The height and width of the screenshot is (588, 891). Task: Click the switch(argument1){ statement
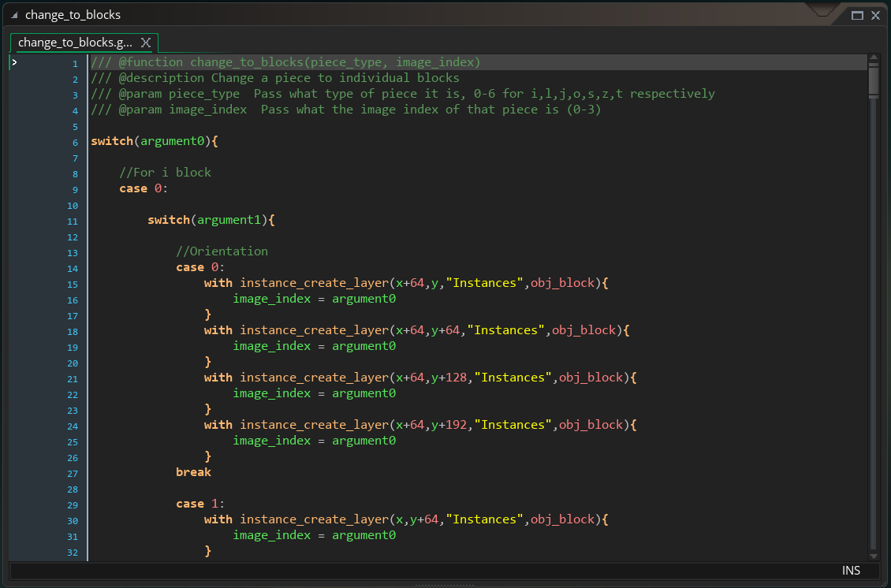click(211, 220)
